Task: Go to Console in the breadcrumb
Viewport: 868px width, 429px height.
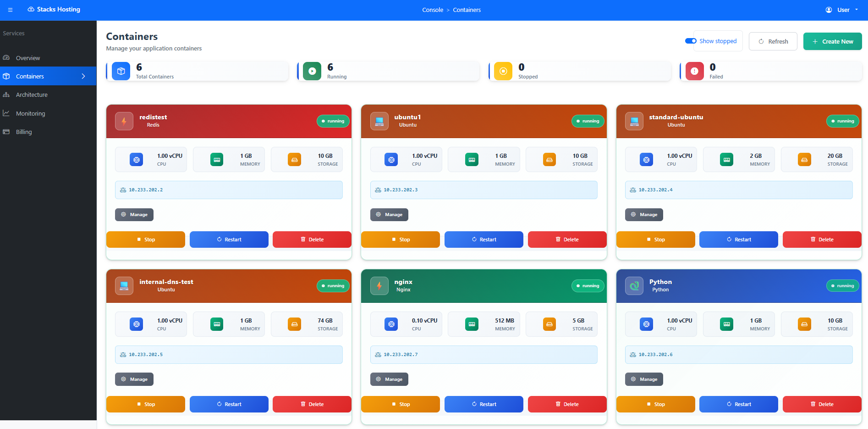Action: (433, 9)
